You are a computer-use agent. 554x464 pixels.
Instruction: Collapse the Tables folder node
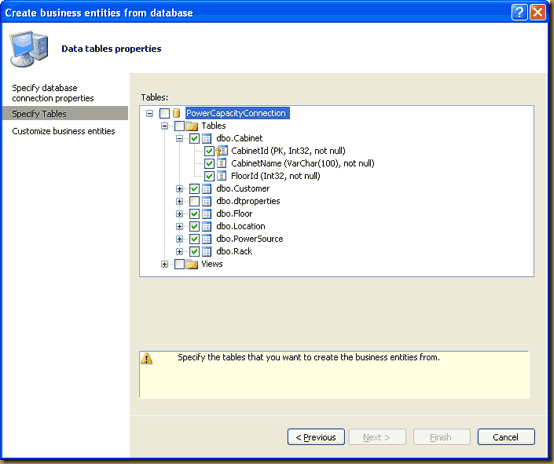pos(164,126)
